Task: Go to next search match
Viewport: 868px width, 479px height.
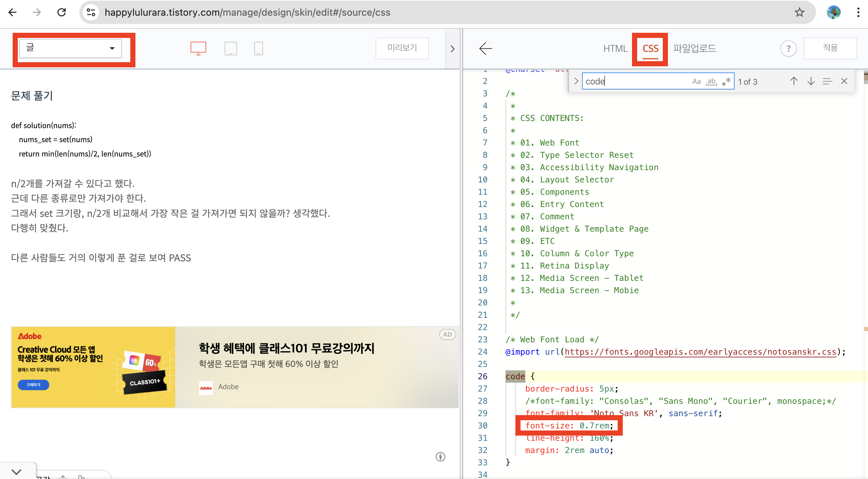Action: coord(811,81)
